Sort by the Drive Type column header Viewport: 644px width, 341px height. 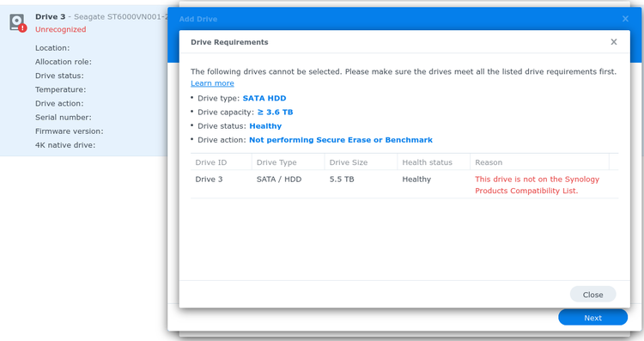[288, 162]
